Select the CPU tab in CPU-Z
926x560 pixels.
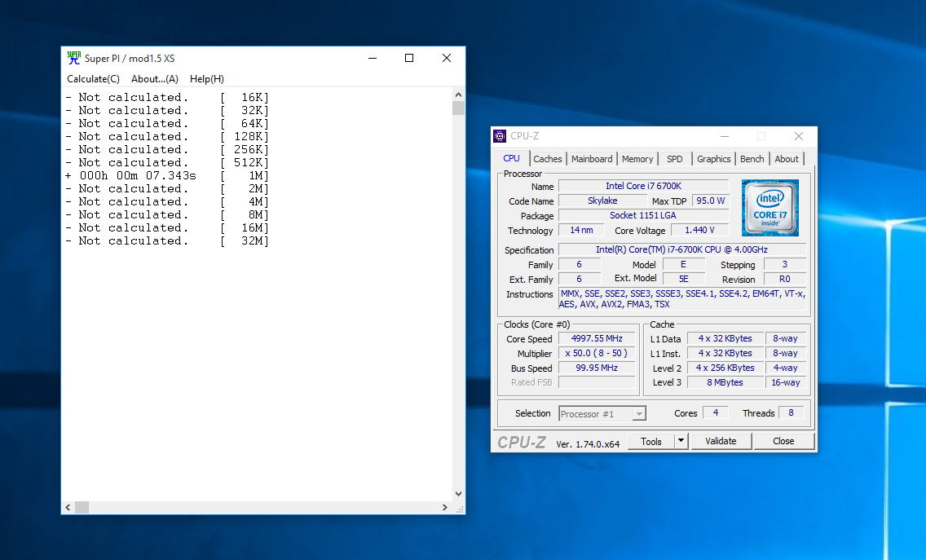[511, 158]
